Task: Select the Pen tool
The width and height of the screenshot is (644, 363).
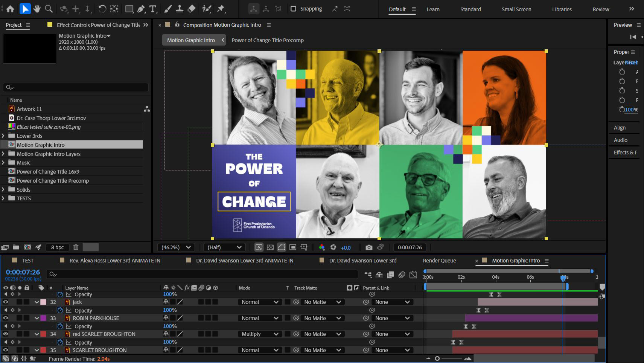Action: pos(141,9)
